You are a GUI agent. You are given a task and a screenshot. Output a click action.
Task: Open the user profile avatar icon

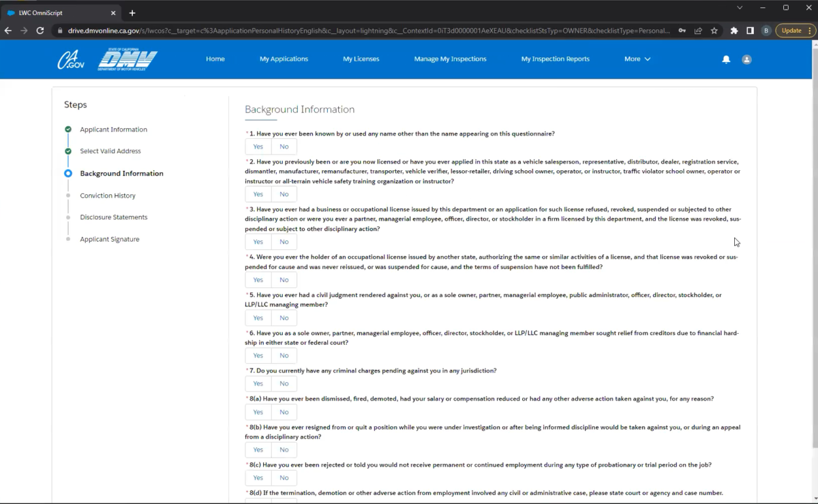pos(746,59)
